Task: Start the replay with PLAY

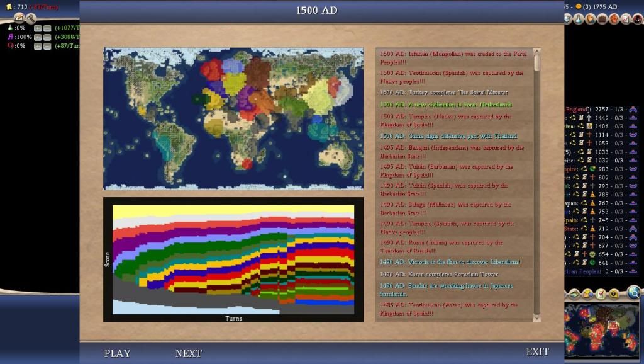Action: pos(117,353)
